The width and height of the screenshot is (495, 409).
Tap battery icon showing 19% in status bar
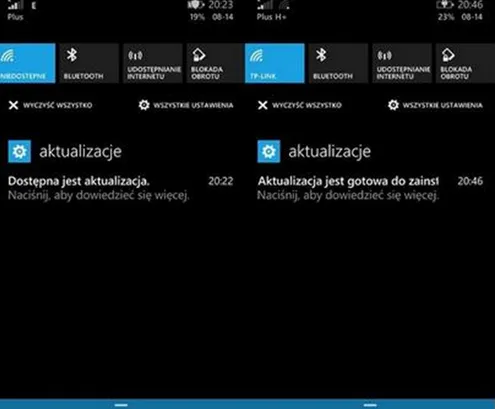tap(196, 5)
